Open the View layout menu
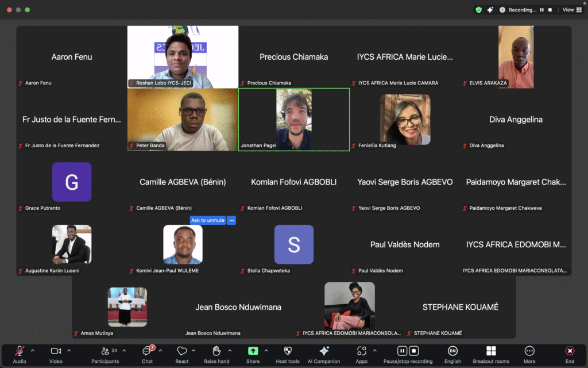588x368 pixels. [x=572, y=10]
